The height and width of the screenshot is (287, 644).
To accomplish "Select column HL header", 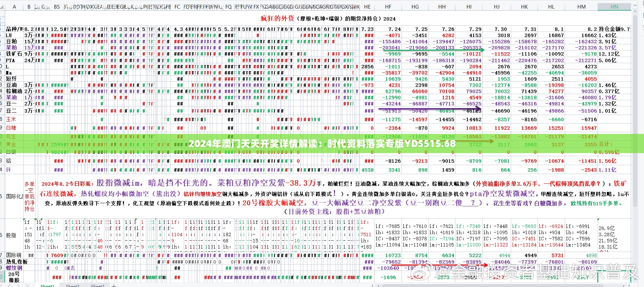I will point(551,7).
